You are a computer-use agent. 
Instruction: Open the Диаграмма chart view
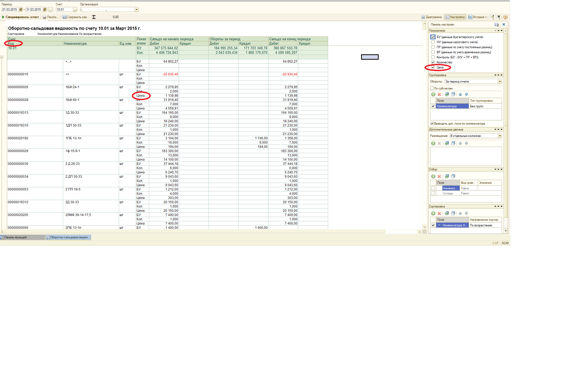click(x=431, y=17)
